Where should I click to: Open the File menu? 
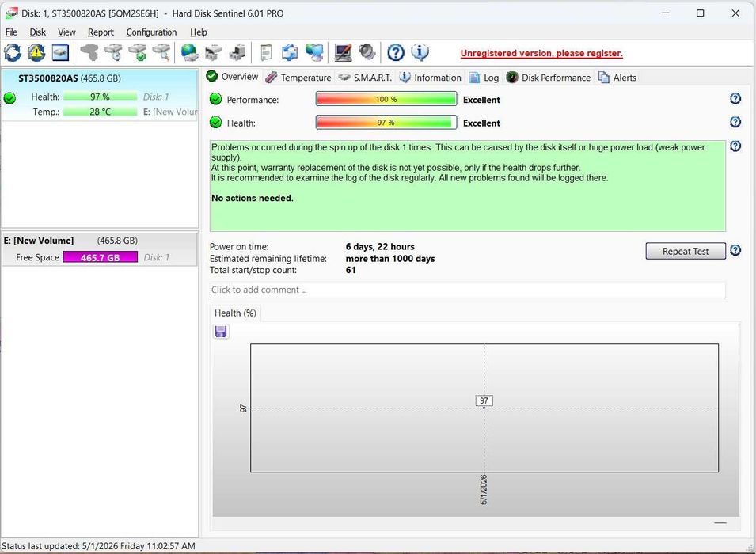[11, 32]
